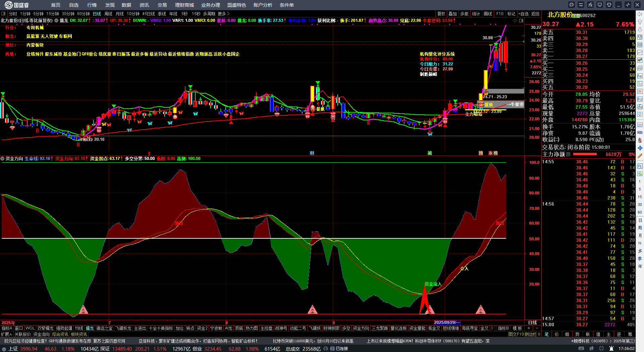Click the panel icon left of minute-period tabs
This screenshot has height=352, width=644.
tap(3, 14)
